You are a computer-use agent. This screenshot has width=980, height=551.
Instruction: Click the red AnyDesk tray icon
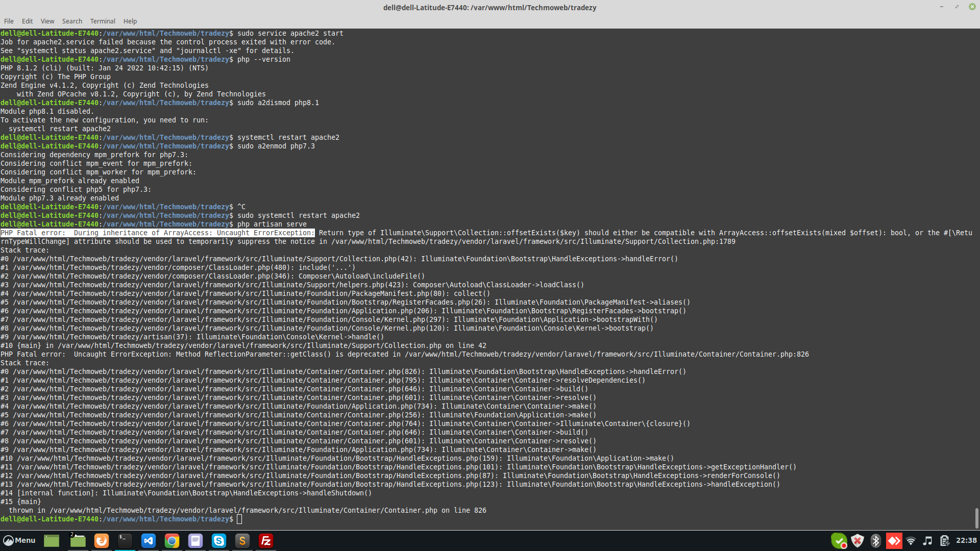coord(894,541)
